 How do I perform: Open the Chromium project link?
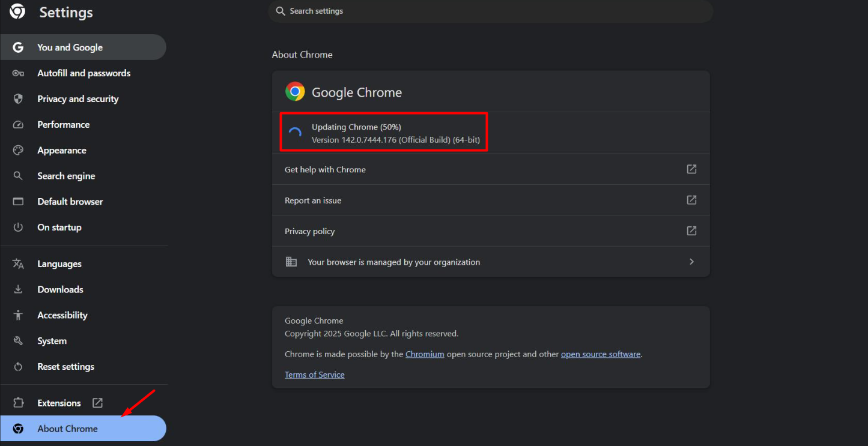(425, 354)
